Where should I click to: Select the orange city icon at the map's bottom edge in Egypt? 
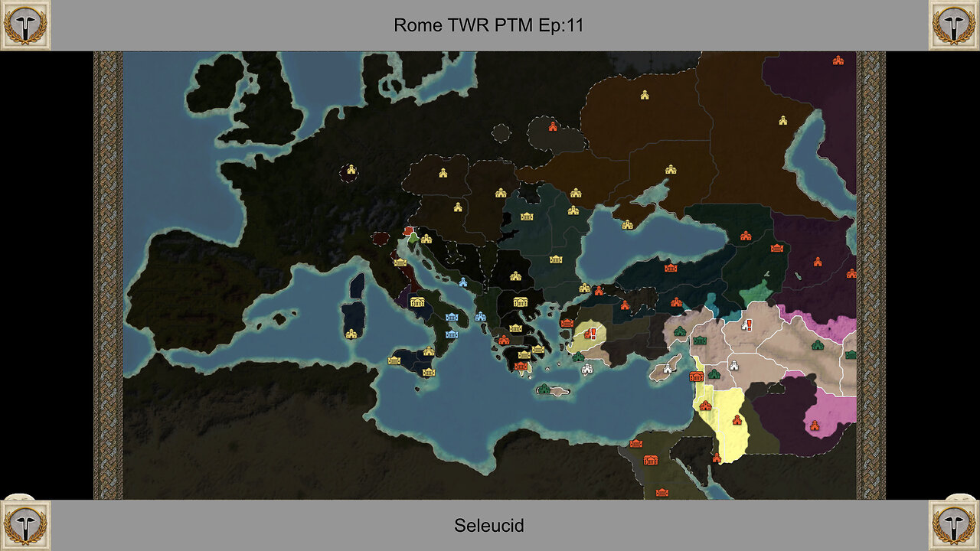click(662, 492)
